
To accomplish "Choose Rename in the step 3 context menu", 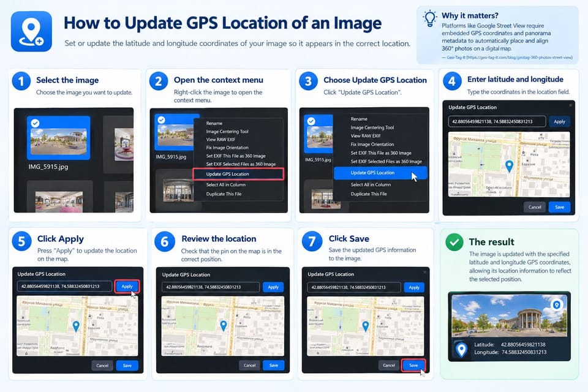I will [359, 119].
